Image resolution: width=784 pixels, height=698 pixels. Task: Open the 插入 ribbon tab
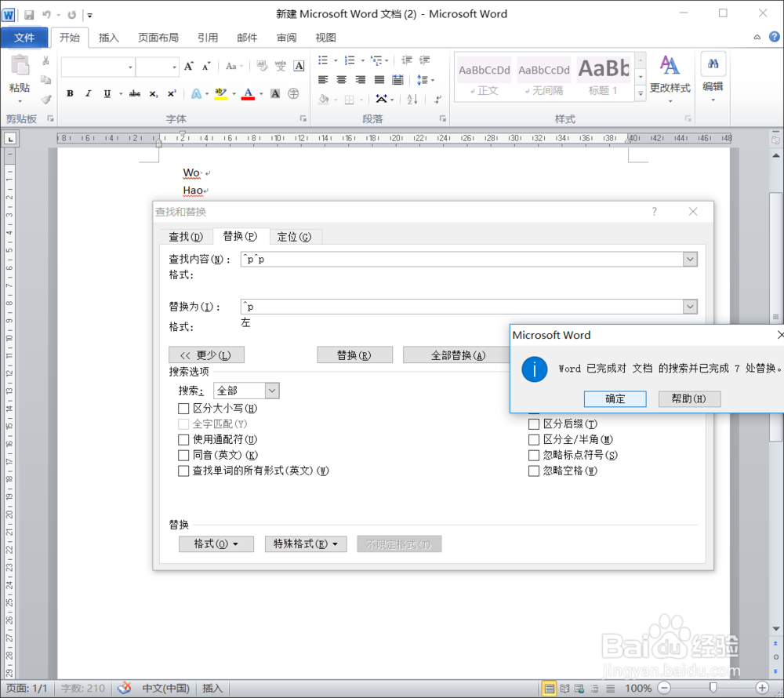[109, 37]
